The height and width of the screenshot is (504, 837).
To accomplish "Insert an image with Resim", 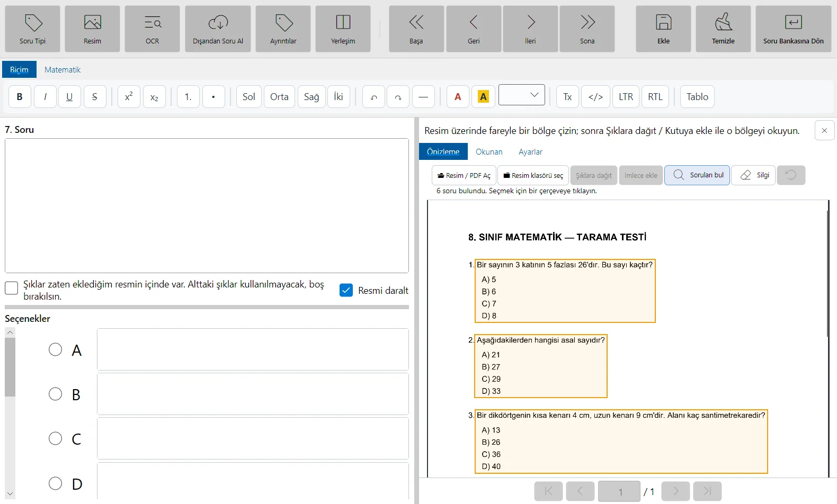I will coord(93,29).
